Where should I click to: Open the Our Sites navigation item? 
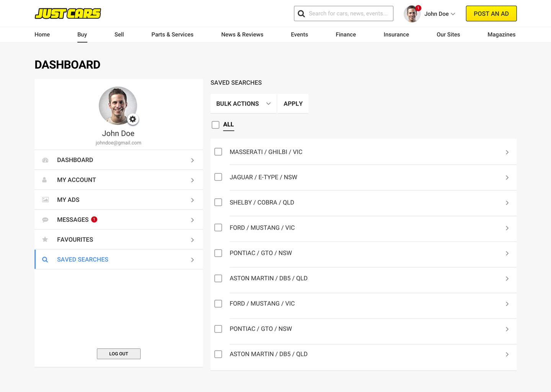(448, 34)
